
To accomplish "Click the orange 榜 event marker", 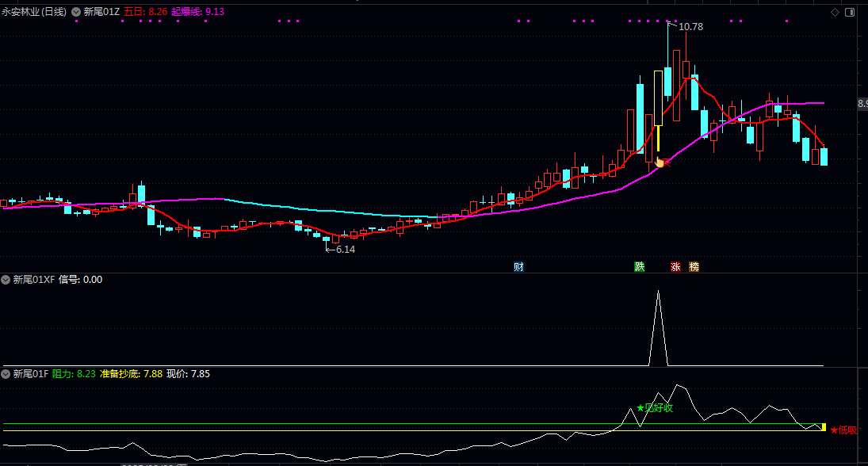I will point(694,267).
